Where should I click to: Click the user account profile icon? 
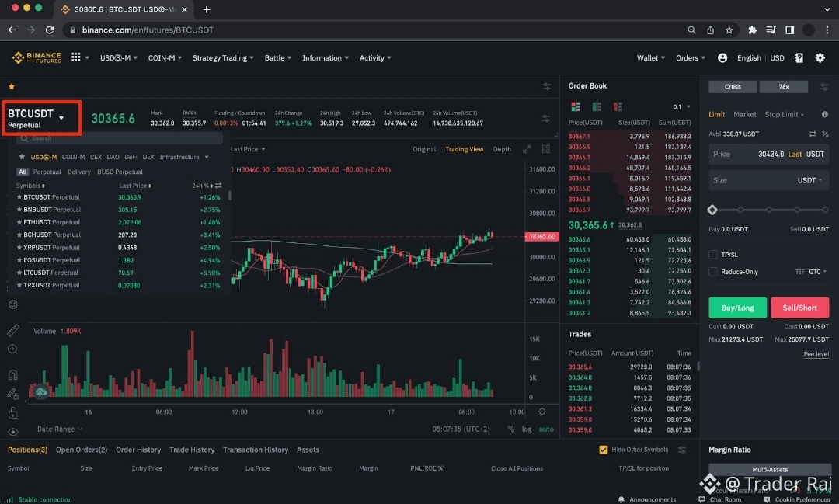[722, 57]
